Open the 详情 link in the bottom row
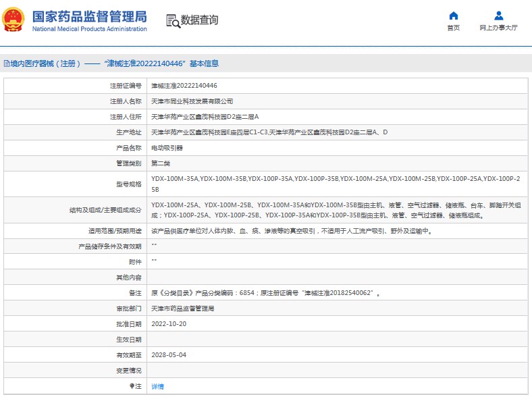Viewport: 532px width, 399px height. coord(157,386)
